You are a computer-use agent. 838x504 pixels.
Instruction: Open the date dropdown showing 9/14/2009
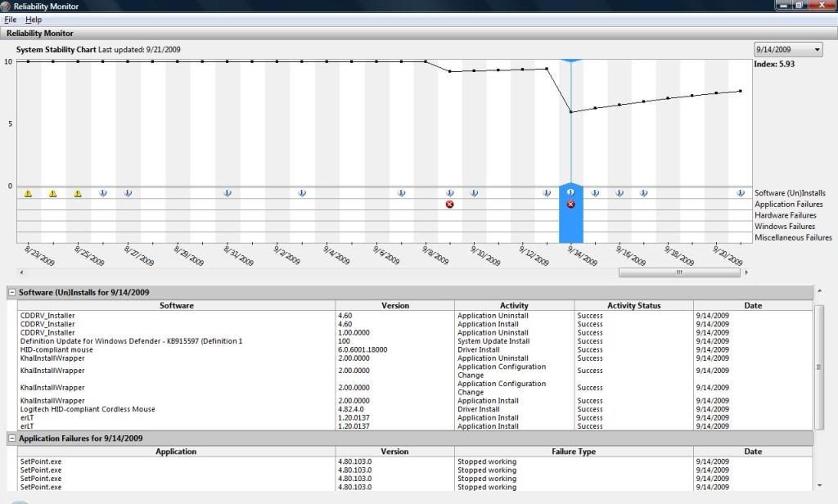tap(786, 50)
